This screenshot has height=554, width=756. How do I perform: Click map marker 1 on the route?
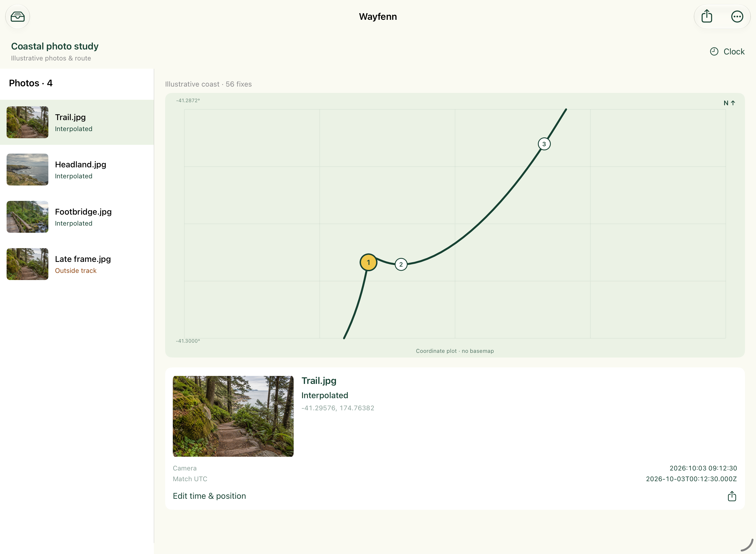click(x=368, y=263)
